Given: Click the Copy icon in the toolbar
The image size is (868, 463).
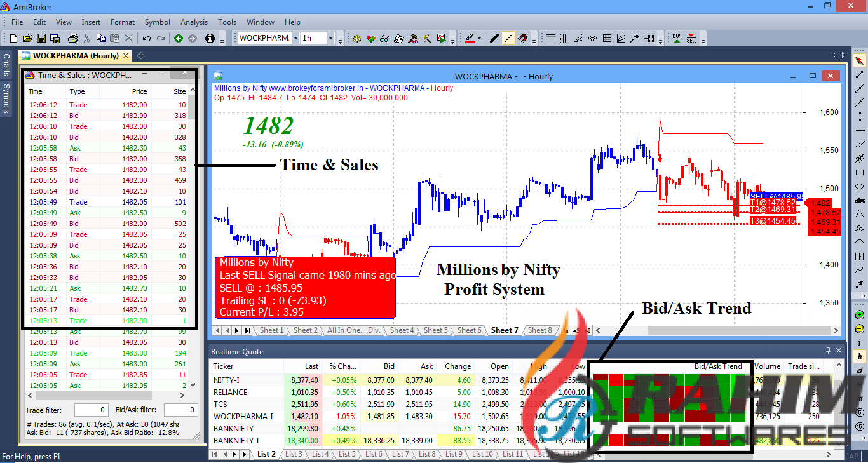Looking at the screenshot, I should click(101, 38).
